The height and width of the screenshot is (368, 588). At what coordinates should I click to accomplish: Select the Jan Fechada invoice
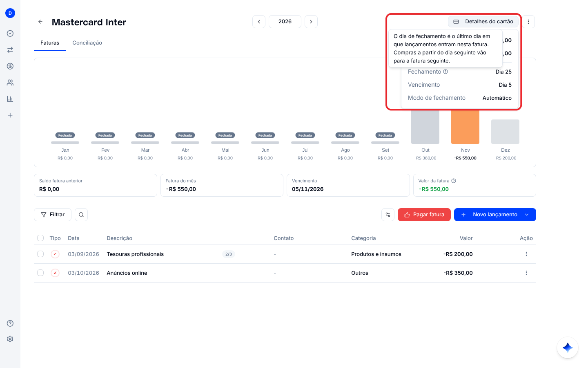[x=65, y=135]
